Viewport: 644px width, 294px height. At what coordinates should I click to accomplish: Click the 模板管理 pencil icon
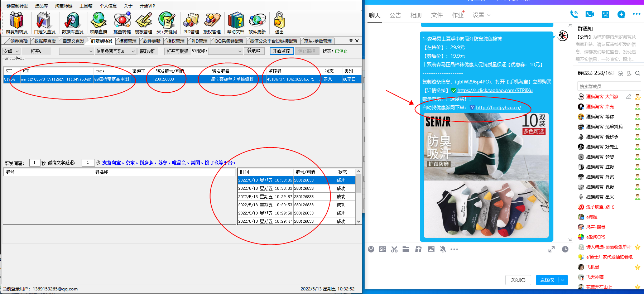pos(144,23)
